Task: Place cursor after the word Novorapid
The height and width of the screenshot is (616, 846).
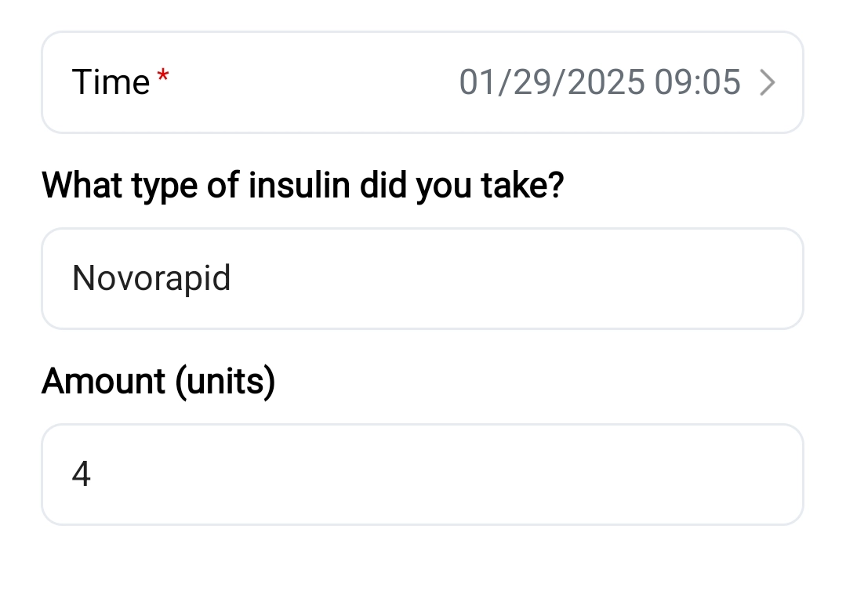Action: [233, 278]
